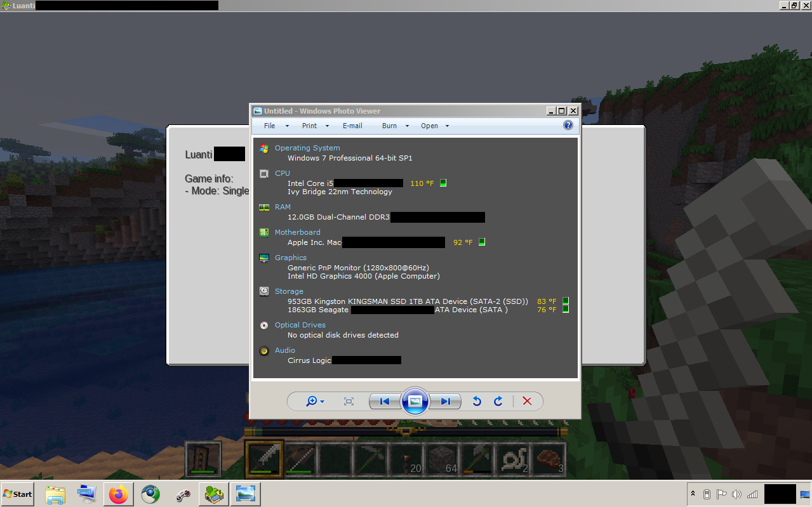Click the Show desktop tray button
This screenshot has width=812, height=507.
point(805,494)
